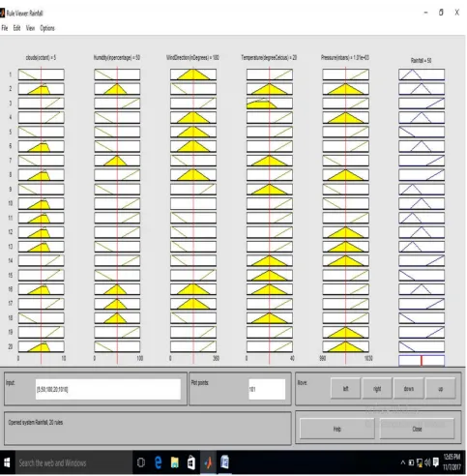Show hidden system tray icons
This screenshot has width=467, height=476.
pos(403,463)
